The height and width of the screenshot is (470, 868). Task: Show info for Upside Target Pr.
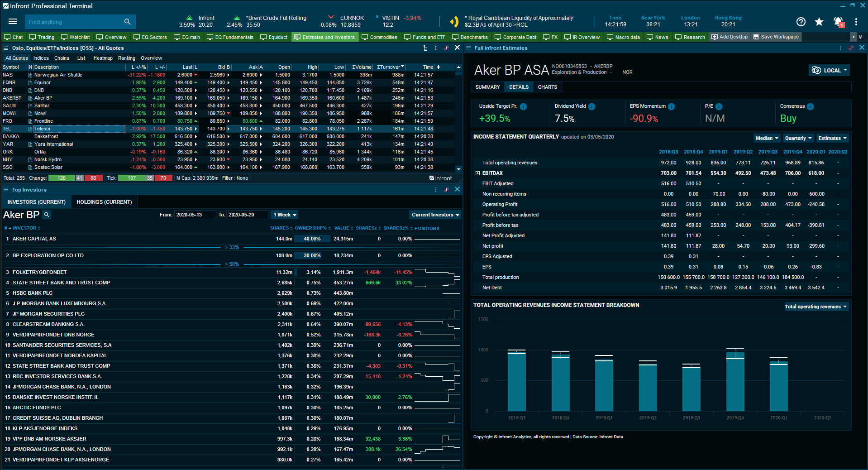pos(523,106)
